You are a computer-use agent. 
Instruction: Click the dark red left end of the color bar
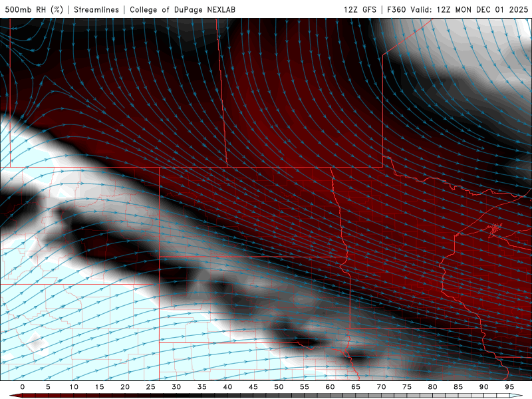pos(15,396)
